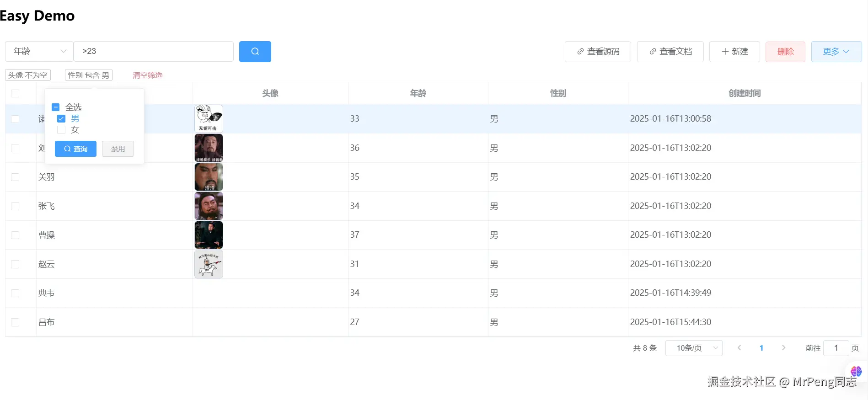Select the checkbox for the 吕布 row
Viewport: 868px width, 400px height.
click(x=15, y=322)
